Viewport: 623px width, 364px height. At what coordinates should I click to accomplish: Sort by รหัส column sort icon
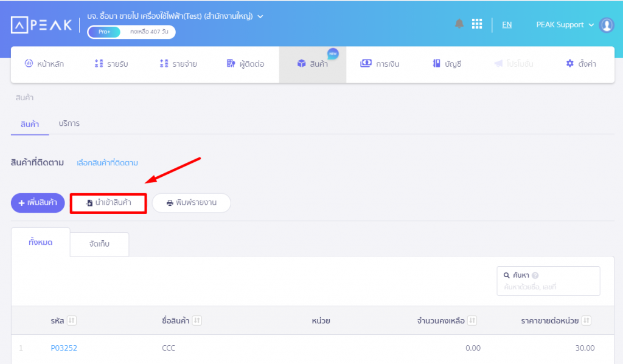point(71,320)
